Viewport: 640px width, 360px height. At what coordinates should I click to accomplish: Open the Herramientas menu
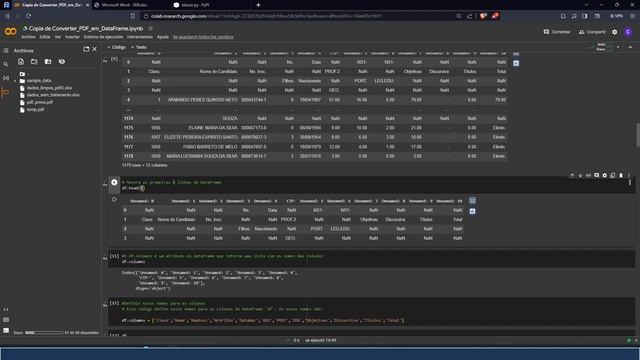pos(140,37)
